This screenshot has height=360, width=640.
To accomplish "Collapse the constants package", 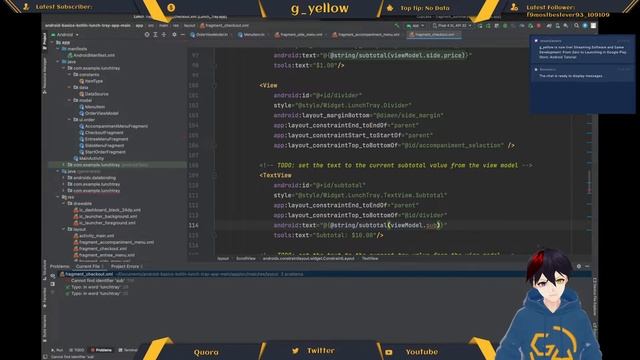I will [x=69, y=75].
